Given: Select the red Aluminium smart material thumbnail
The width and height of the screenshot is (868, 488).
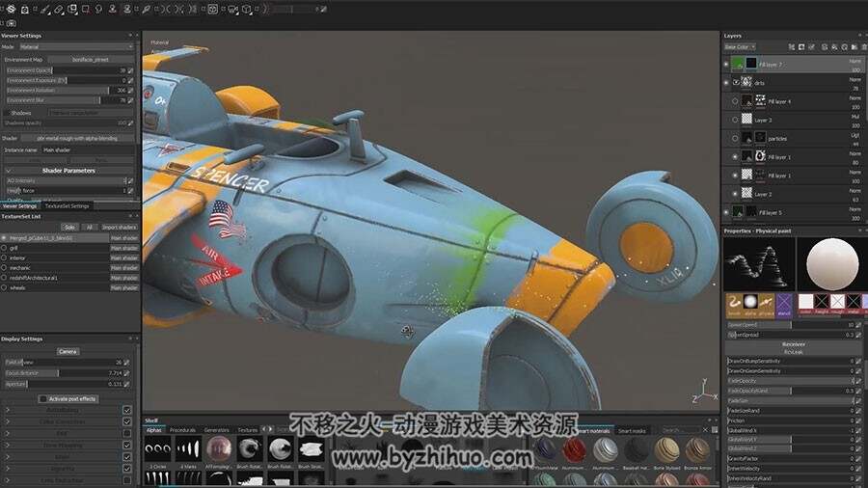Looking at the screenshot, I should pyautogui.click(x=574, y=449).
